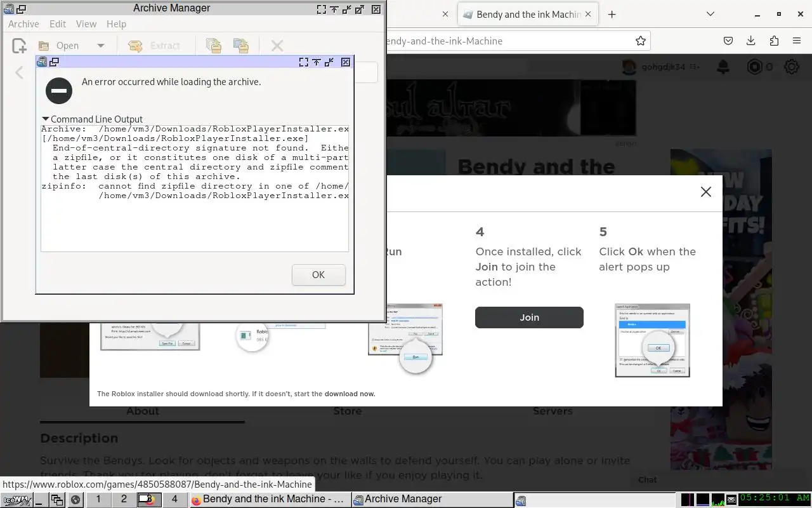Open the Firefox downloads panel

[x=751, y=41]
